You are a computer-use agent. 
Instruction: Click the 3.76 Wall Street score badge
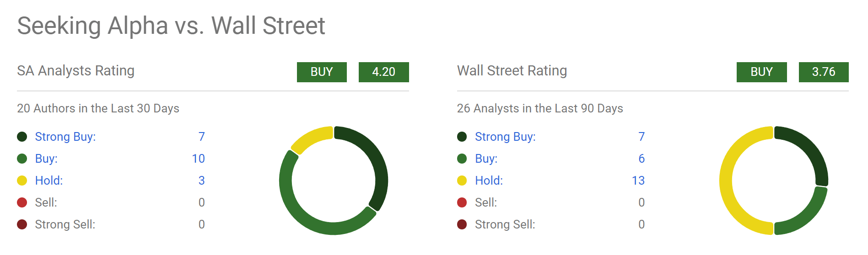coord(824,72)
